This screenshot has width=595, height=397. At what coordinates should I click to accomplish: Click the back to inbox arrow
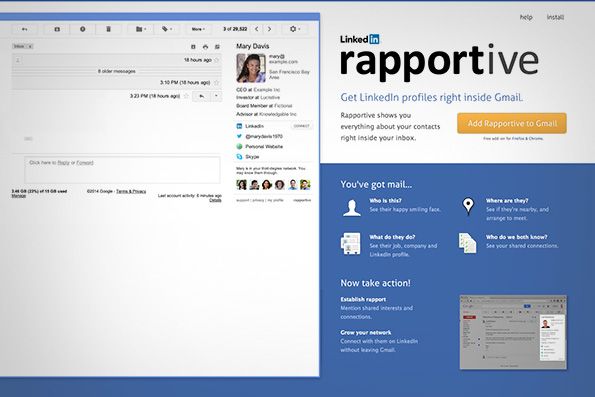(x=24, y=29)
